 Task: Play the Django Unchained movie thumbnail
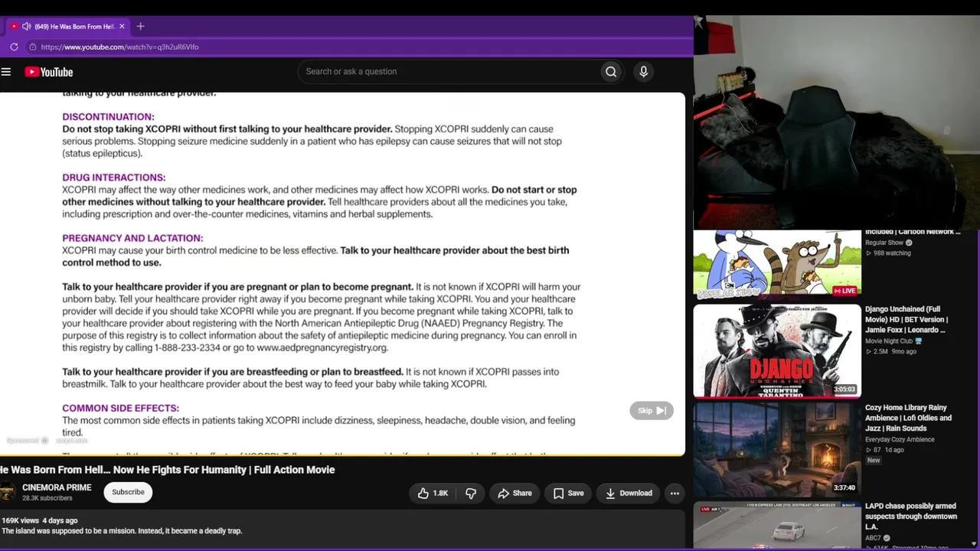777,351
